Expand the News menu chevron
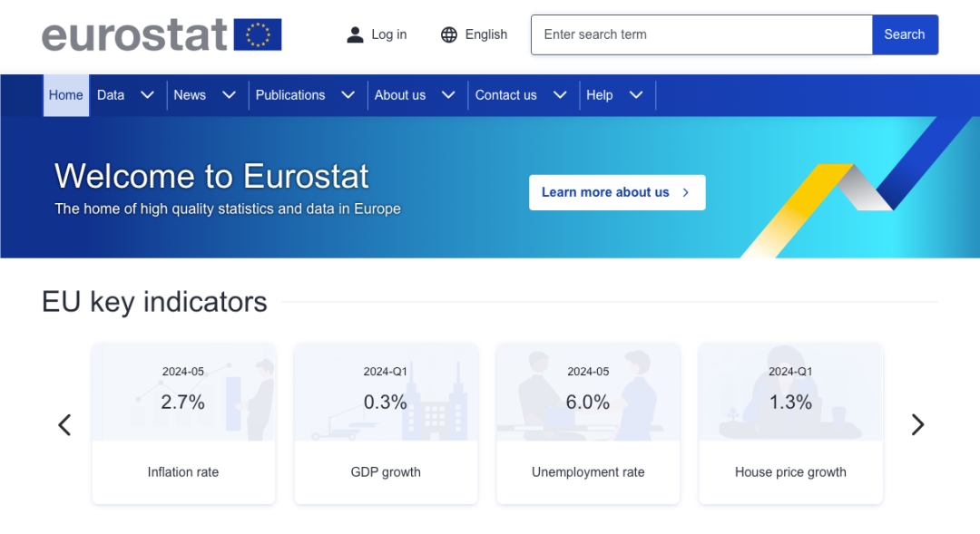Viewport: 980px width, 534px height. click(229, 95)
